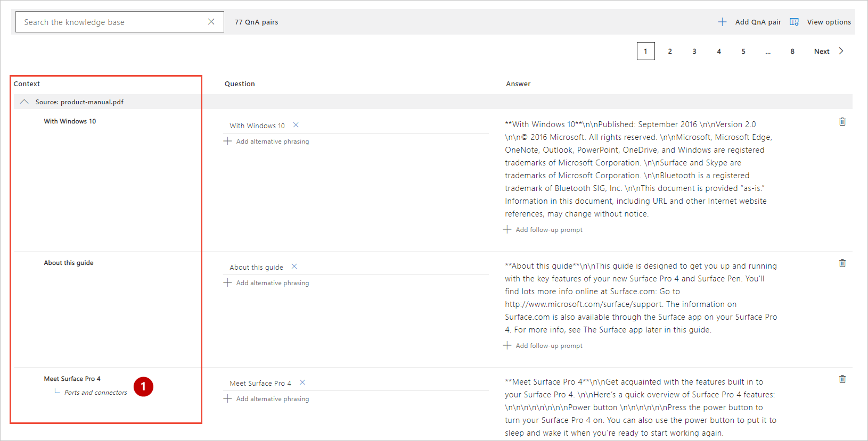Screen dimensions: 868x441
Task: Go to page 4
Action: 719,51
